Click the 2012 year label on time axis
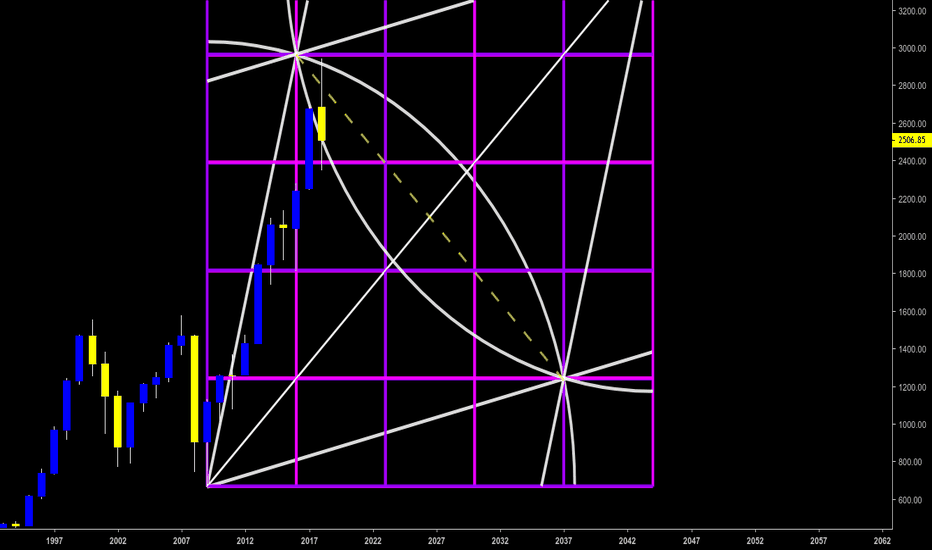This screenshot has height=550, width=932. click(x=245, y=540)
